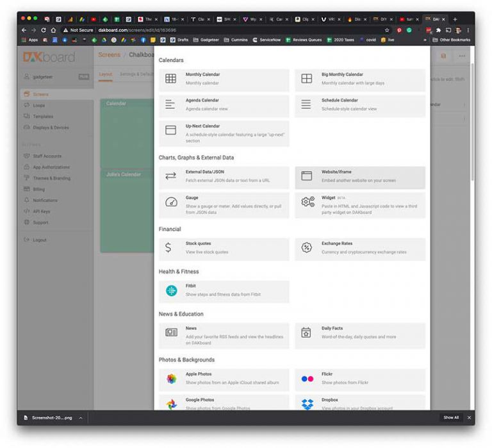This screenshot has height=448, width=492.
Task: Switch to the Layout tab
Action: pos(105,74)
